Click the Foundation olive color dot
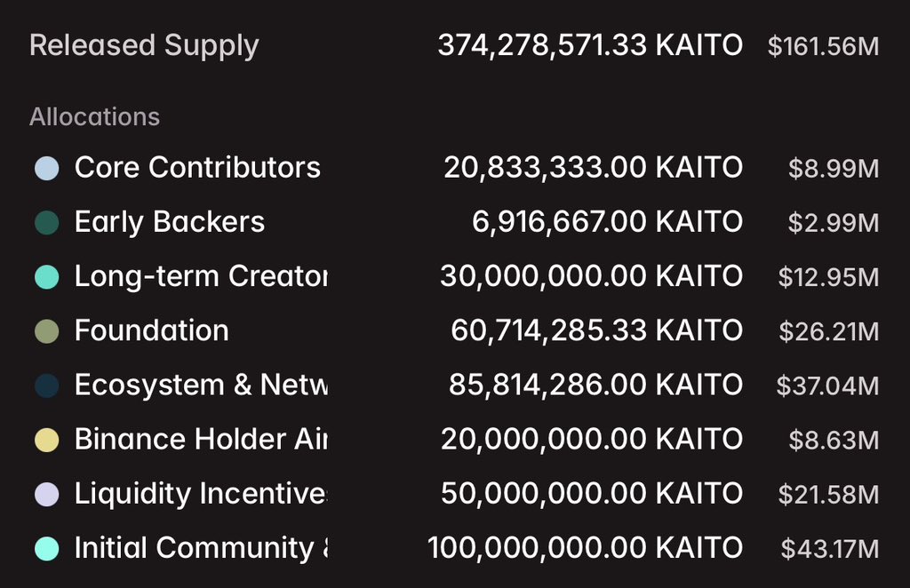Image resolution: width=910 pixels, height=588 pixels. tap(46, 331)
